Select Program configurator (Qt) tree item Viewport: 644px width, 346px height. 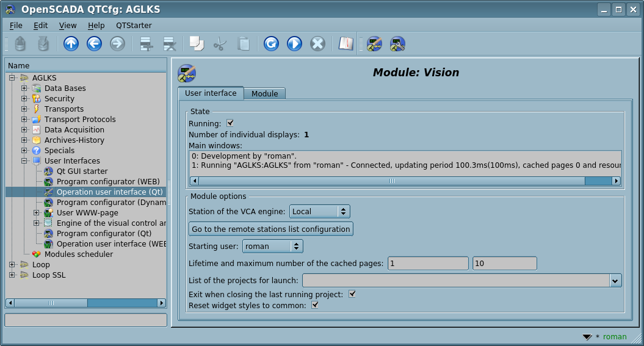point(104,234)
